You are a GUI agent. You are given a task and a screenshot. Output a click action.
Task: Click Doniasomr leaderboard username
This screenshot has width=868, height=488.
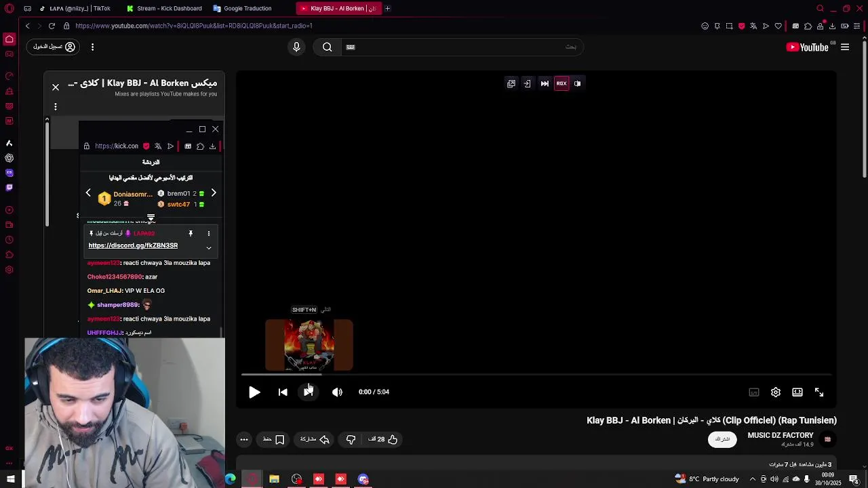(133, 194)
